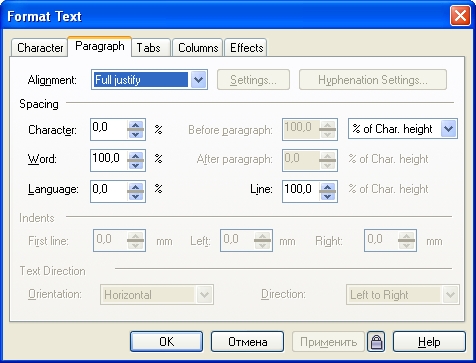This screenshot has height=363, width=476.
Task: Decrease Word spacing with down arrow
Action: (135, 165)
